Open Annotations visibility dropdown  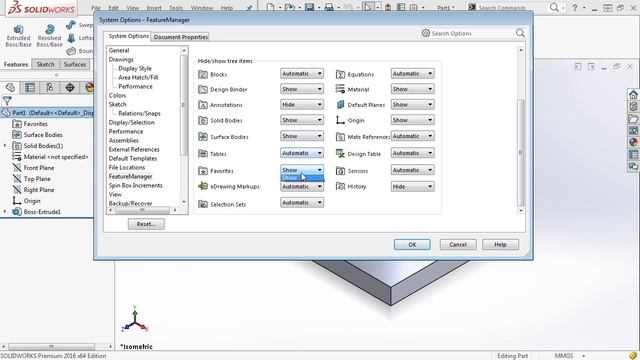click(x=302, y=104)
